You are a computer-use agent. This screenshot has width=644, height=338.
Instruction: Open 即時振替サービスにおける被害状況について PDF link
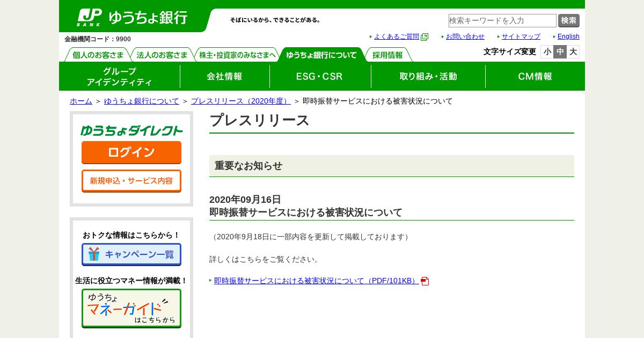pyautogui.click(x=316, y=281)
